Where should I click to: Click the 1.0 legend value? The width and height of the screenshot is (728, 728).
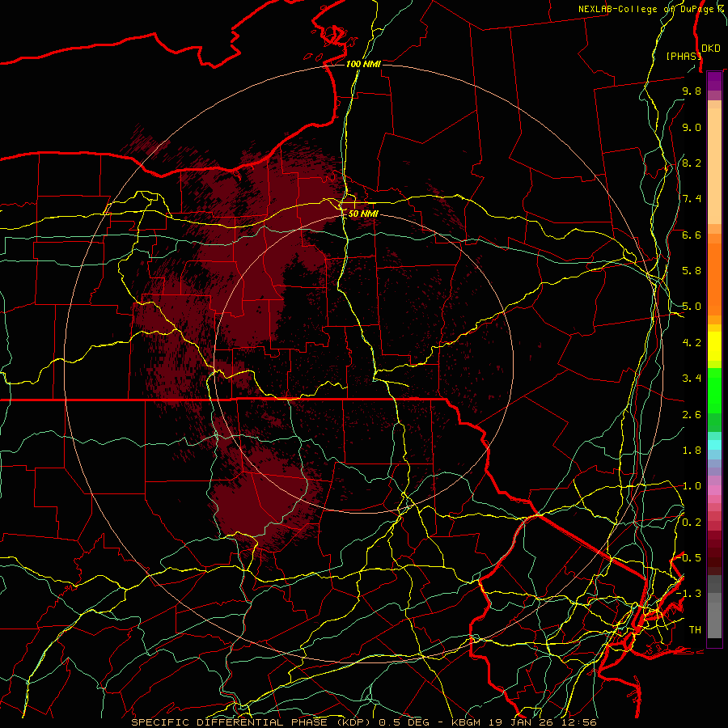click(x=692, y=486)
